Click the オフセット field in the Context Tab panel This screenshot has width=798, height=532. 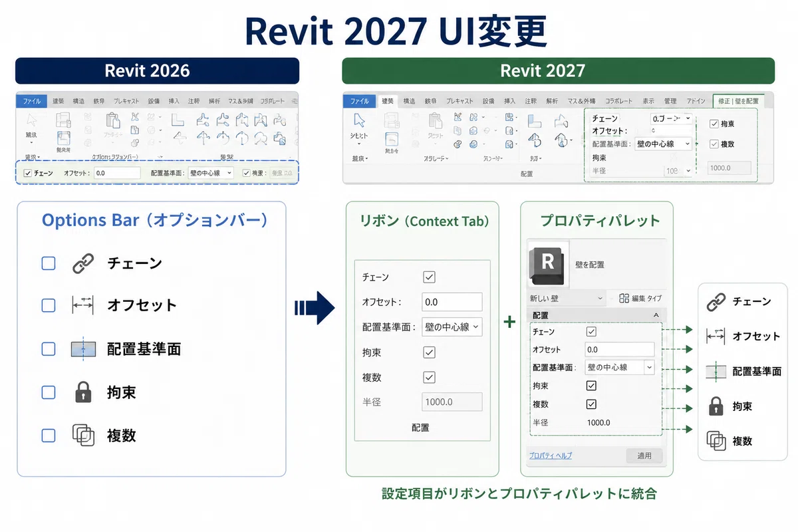click(452, 302)
